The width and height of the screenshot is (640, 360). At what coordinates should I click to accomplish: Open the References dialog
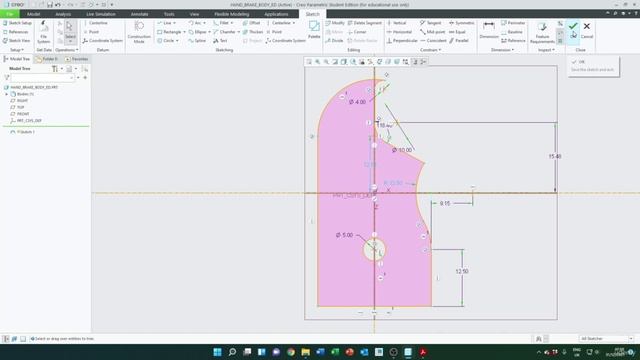(16, 32)
